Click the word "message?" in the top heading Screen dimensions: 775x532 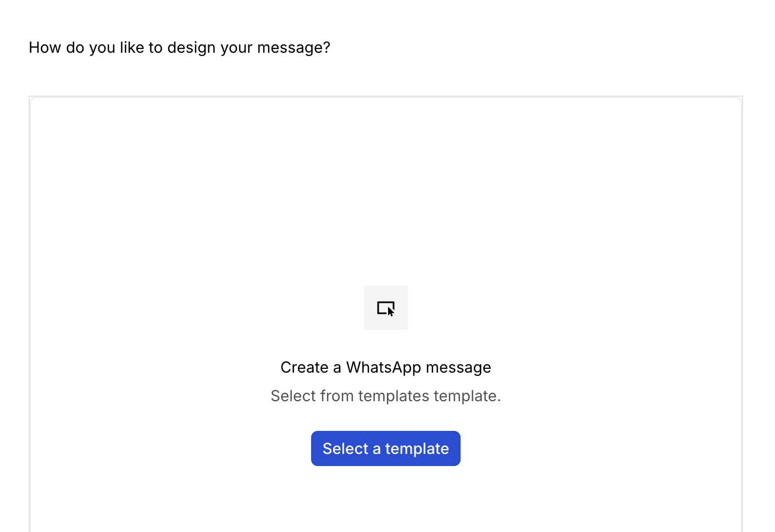tap(294, 48)
